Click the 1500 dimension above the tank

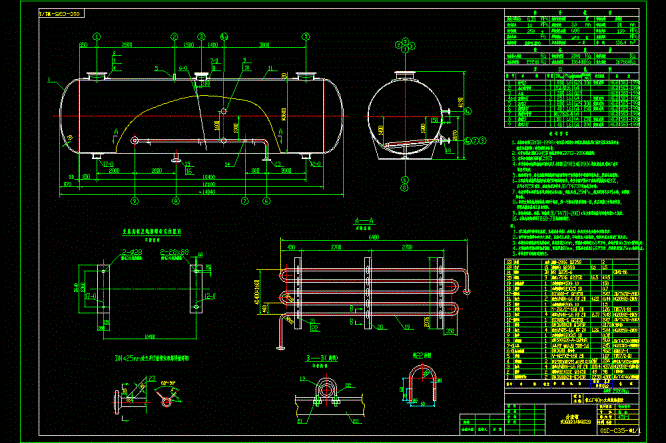[x=188, y=44]
